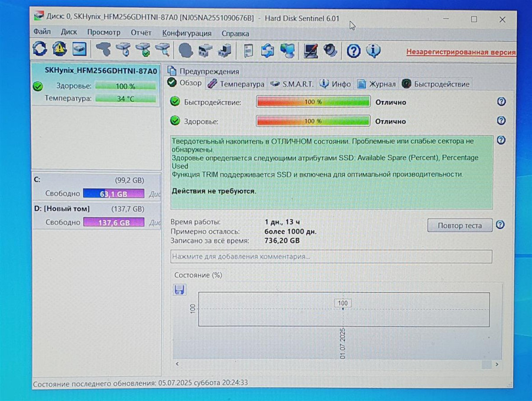Click the toolbar icon after the head silhouette
The height and width of the screenshot is (401, 532).
[205, 51]
